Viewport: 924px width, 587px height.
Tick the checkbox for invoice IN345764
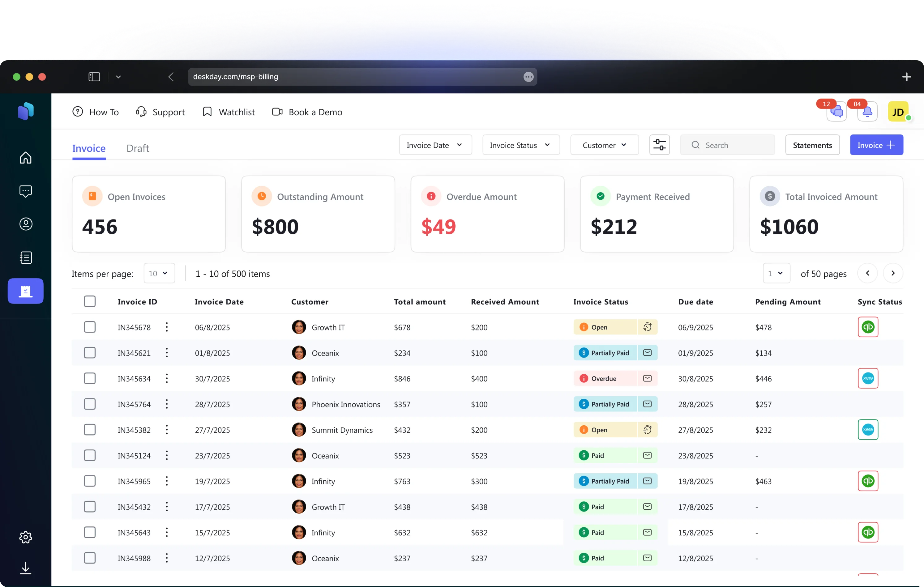90,404
